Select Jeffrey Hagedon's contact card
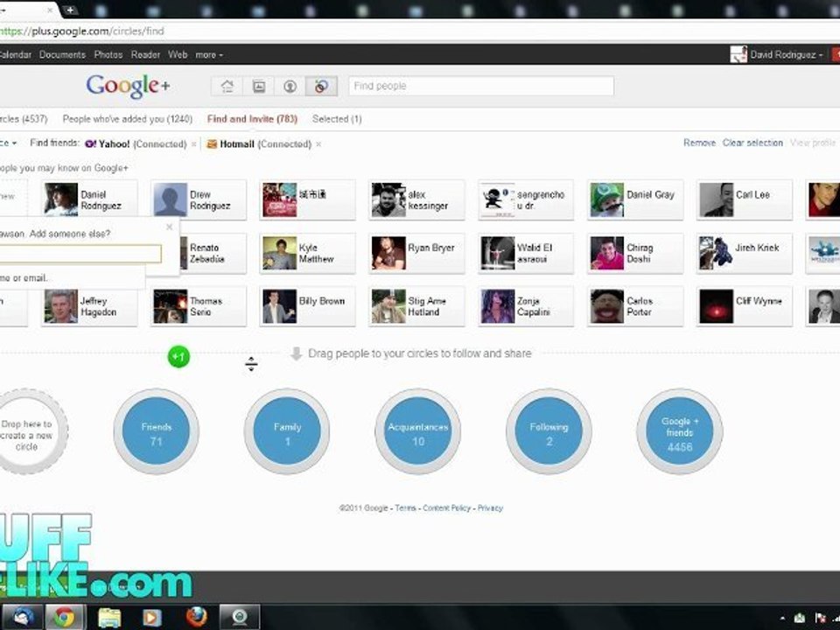The image size is (840, 630). pos(89,306)
